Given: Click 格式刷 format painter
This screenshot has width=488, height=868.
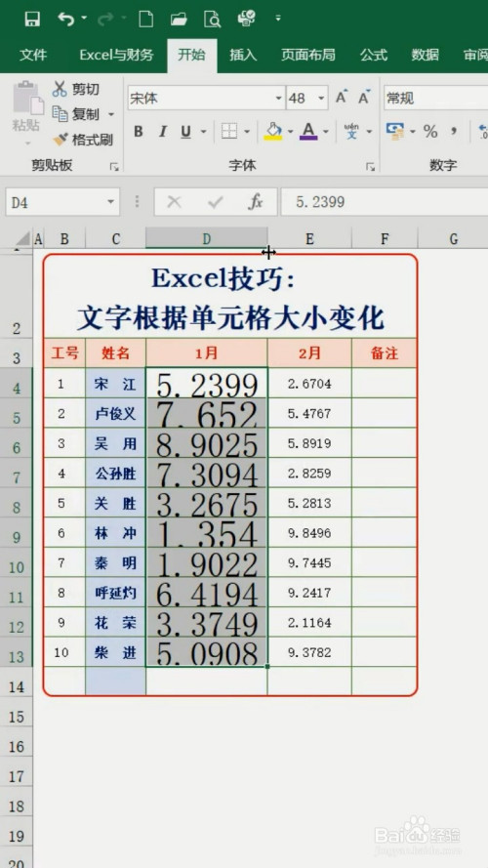Looking at the screenshot, I should pos(83,140).
